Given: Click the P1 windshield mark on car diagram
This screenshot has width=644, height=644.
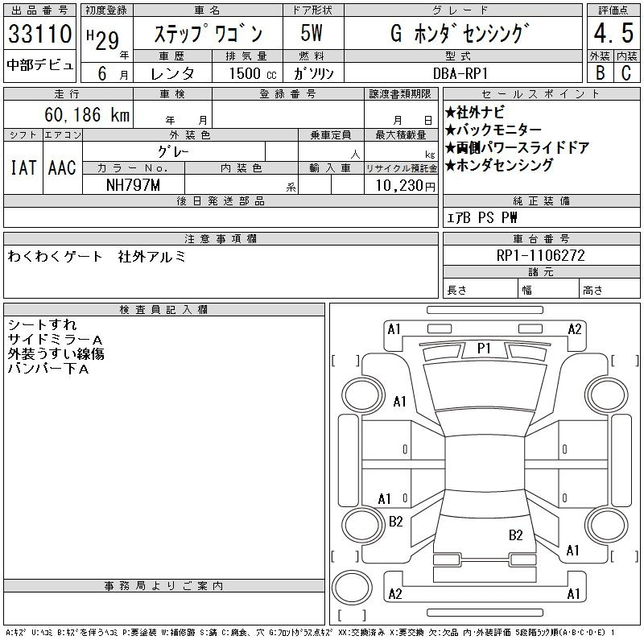Looking at the screenshot, I should coord(484,348).
